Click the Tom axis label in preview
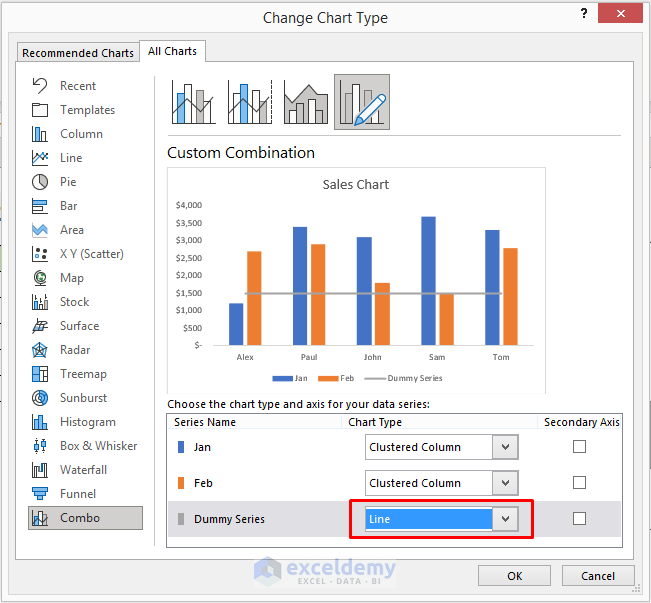The image size is (651, 603). click(501, 357)
